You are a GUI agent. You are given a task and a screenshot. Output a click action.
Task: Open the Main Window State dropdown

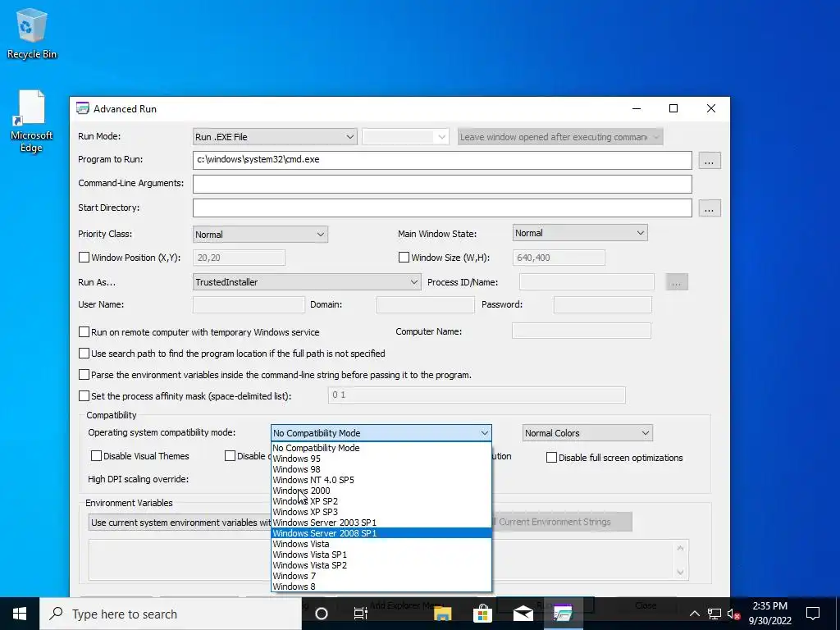pyautogui.click(x=580, y=233)
